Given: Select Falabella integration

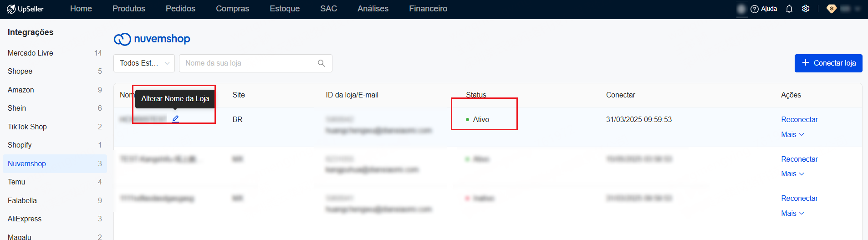Looking at the screenshot, I should (x=55, y=200).
